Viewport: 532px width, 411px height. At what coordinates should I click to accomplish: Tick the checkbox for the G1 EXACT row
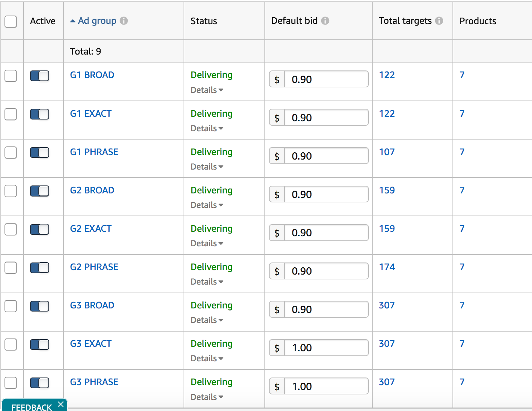(x=11, y=114)
